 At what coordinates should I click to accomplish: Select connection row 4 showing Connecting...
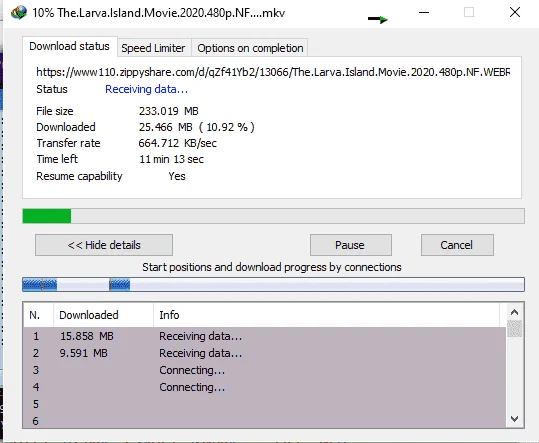pos(265,387)
